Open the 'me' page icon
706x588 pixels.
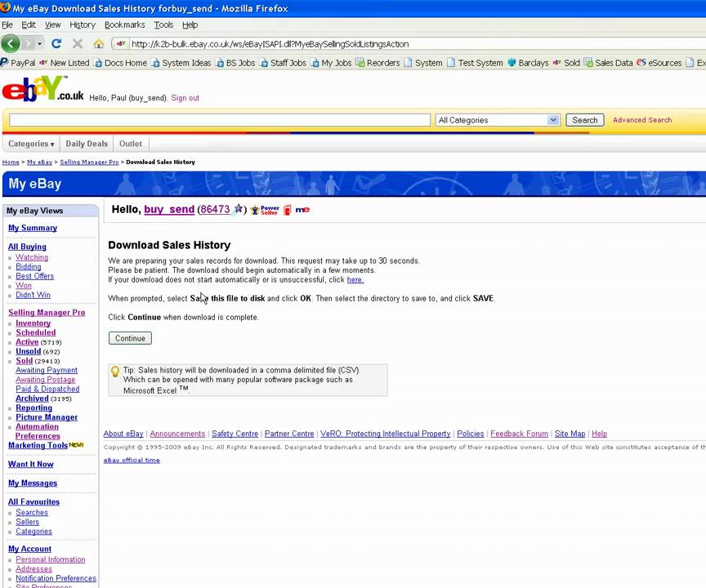click(302, 210)
